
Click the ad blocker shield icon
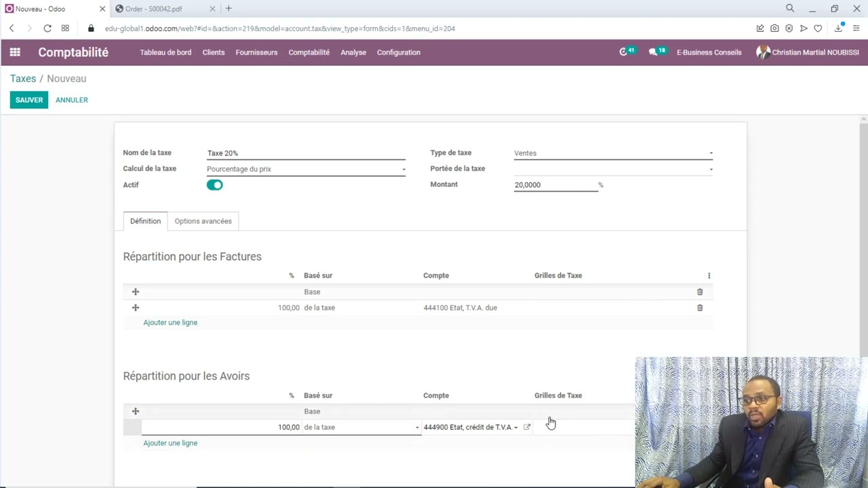click(789, 28)
